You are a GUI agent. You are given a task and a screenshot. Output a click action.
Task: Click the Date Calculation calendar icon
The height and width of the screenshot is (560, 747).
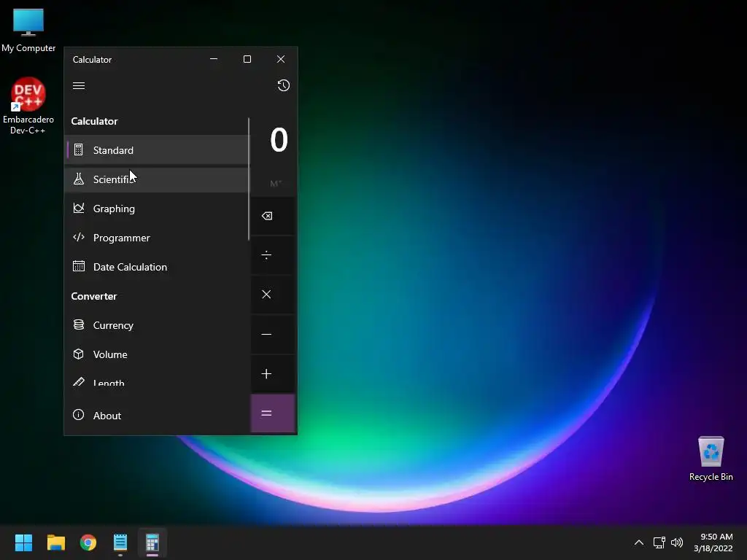79,266
